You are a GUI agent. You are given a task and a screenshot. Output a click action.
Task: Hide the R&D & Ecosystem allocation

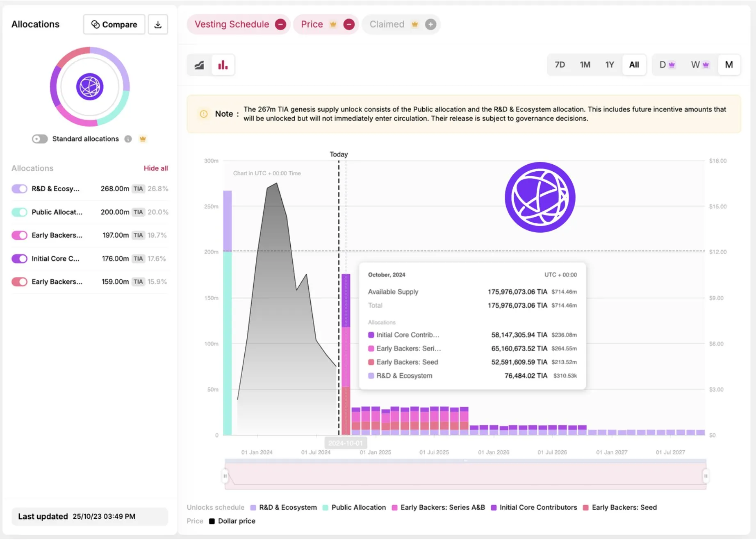pos(19,188)
